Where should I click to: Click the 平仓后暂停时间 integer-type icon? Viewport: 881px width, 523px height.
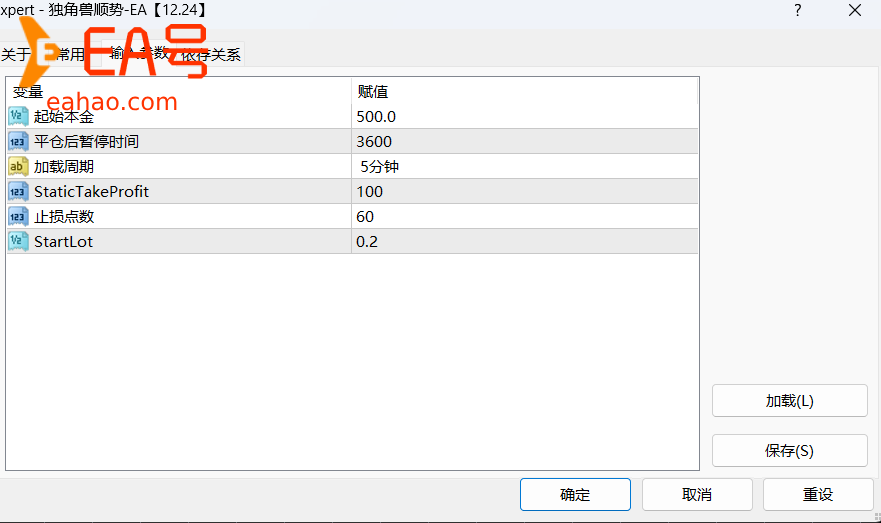[x=18, y=142]
